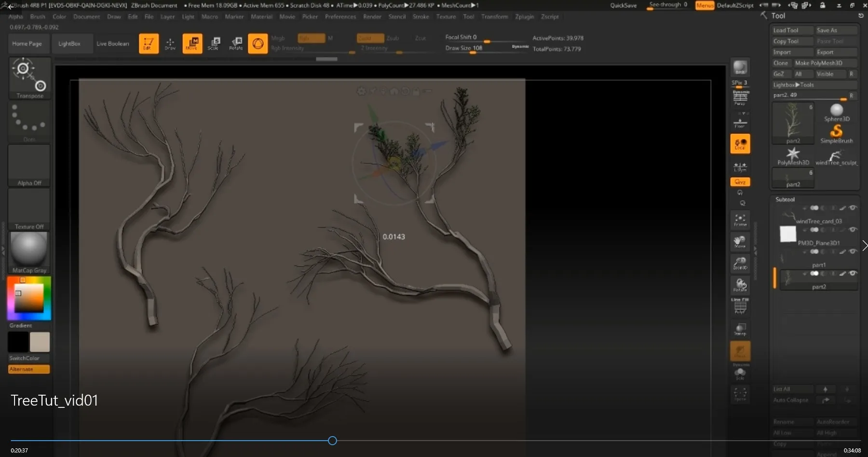Open the hidden right tray chevron
The width and height of the screenshot is (868, 457).
(865, 246)
